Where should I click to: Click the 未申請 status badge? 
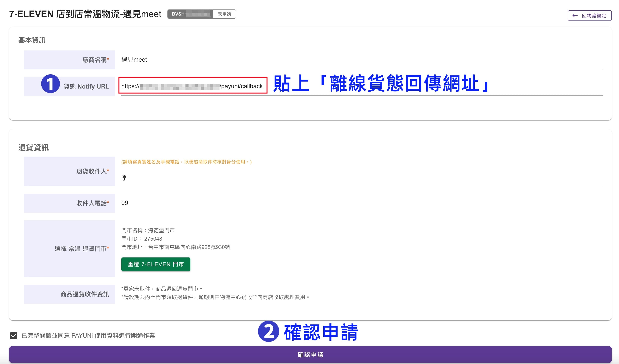coord(224,14)
